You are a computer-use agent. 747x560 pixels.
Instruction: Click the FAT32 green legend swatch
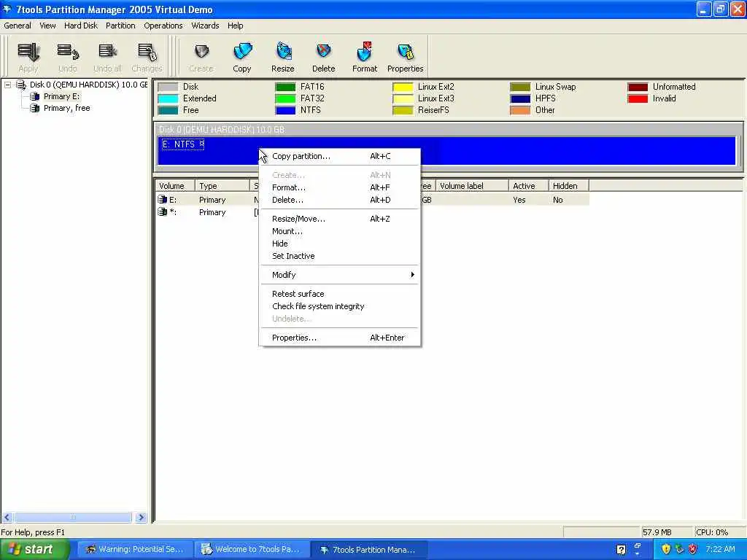click(285, 98)
